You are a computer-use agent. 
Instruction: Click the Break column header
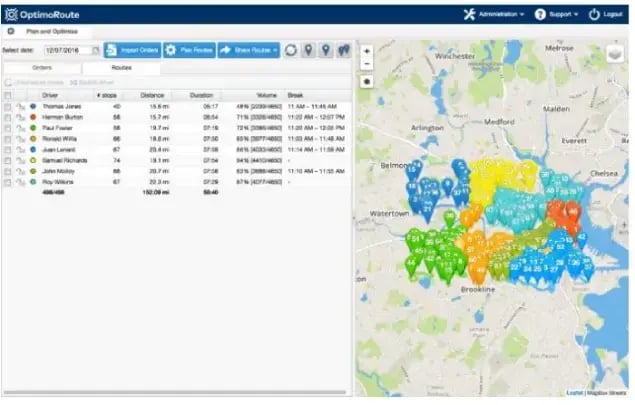(x=295, y=96)
